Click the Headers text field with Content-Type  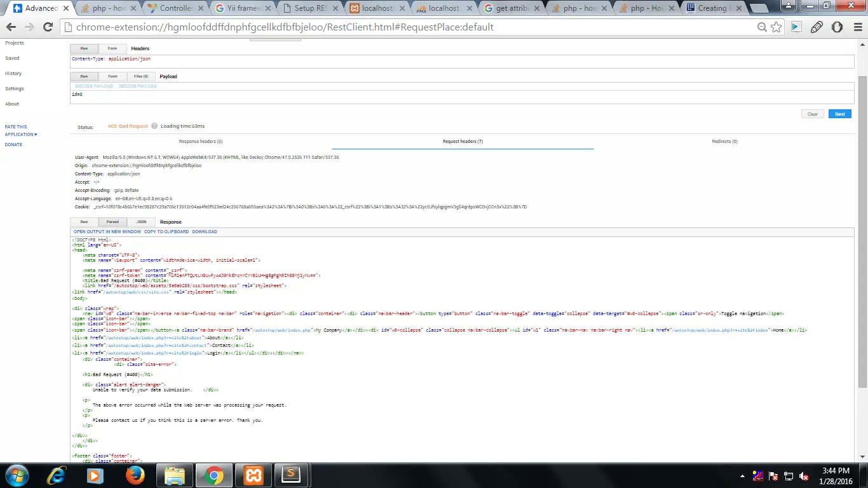point(462,61)
